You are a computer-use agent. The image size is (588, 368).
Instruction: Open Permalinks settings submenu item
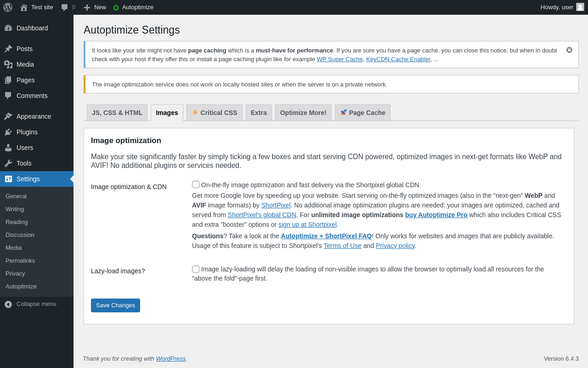click(20, 261)
